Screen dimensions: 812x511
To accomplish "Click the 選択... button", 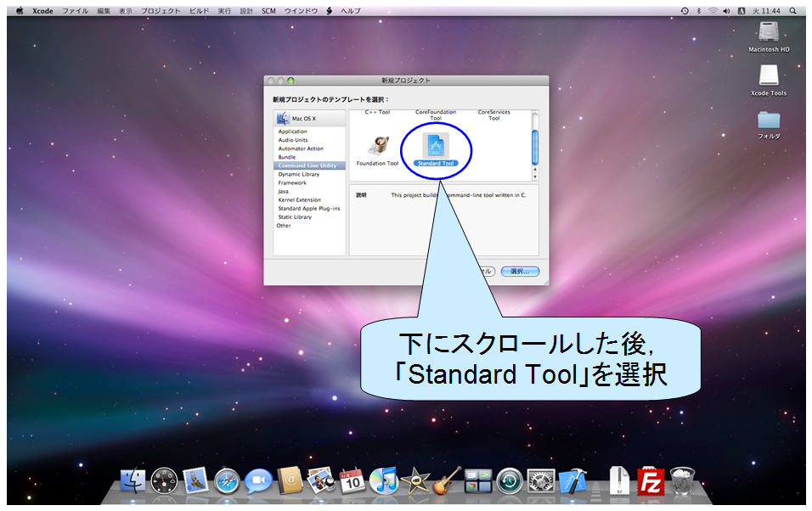I will click(x=520, y=272).
